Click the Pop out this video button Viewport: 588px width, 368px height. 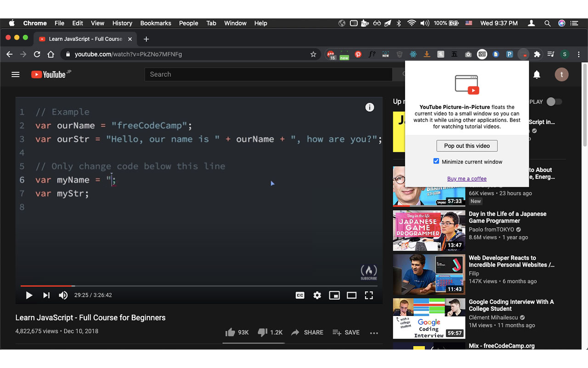tap(467, 145)
